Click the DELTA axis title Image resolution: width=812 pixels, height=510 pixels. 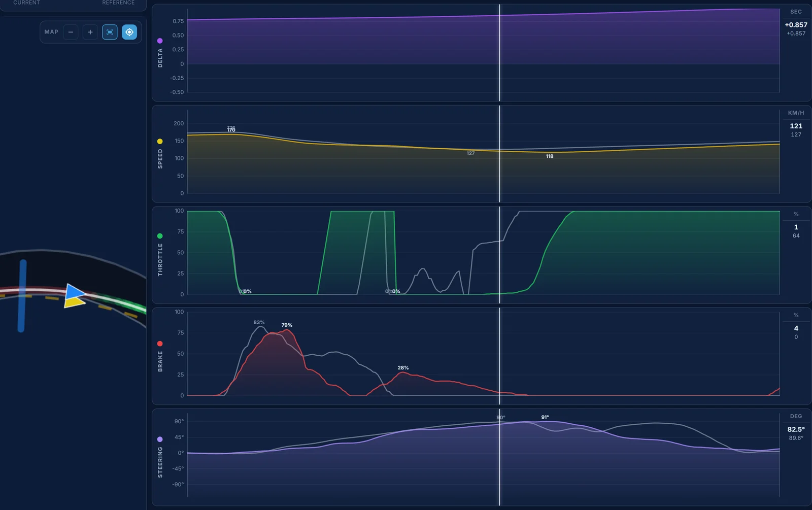(x=160, y=58)
